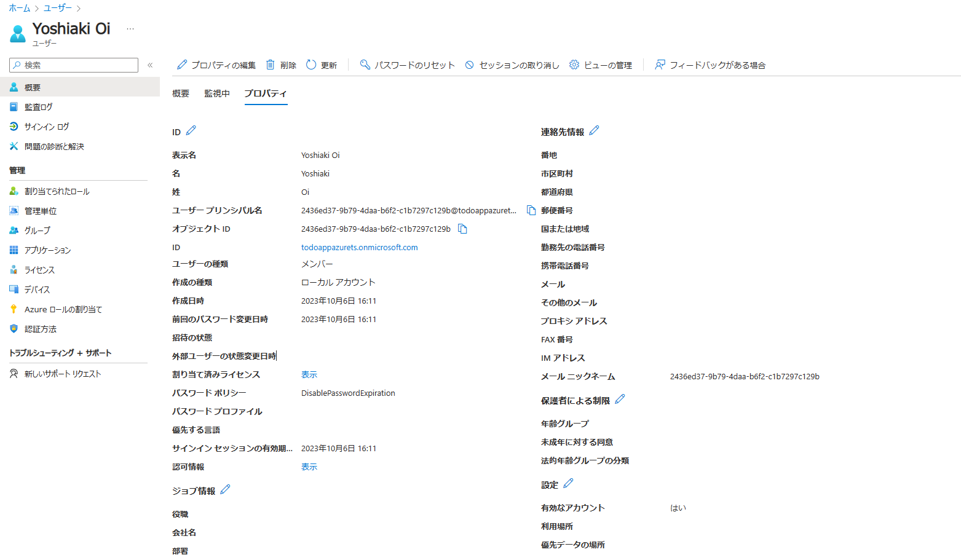
Task: Click the 検索 search field
Action: [74, 65]
